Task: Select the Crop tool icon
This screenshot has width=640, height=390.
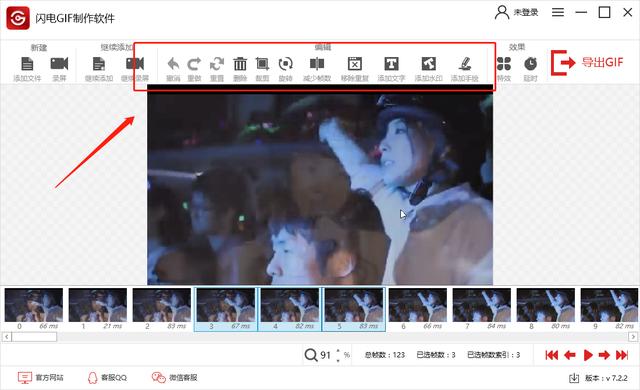Action: click(x=262, y=64)
